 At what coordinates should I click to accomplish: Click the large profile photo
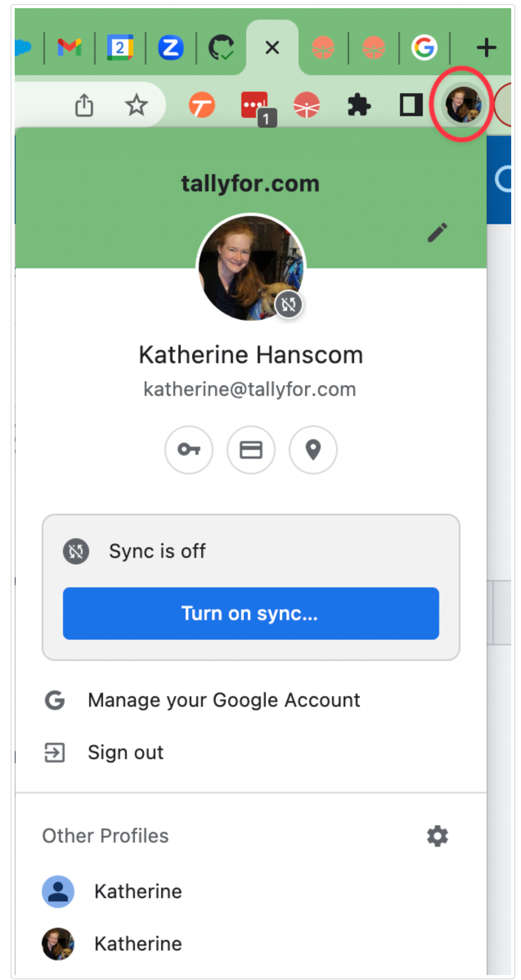tap(251, 268)
